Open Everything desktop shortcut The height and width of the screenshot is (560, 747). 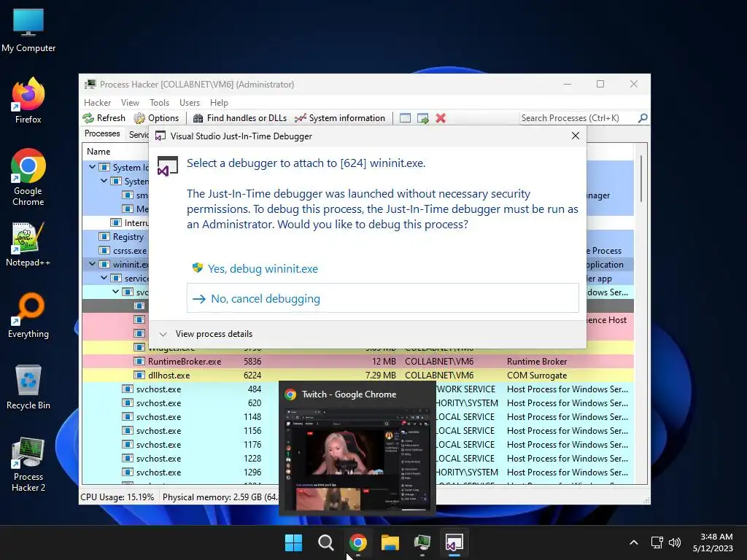(x=28, y=315)
